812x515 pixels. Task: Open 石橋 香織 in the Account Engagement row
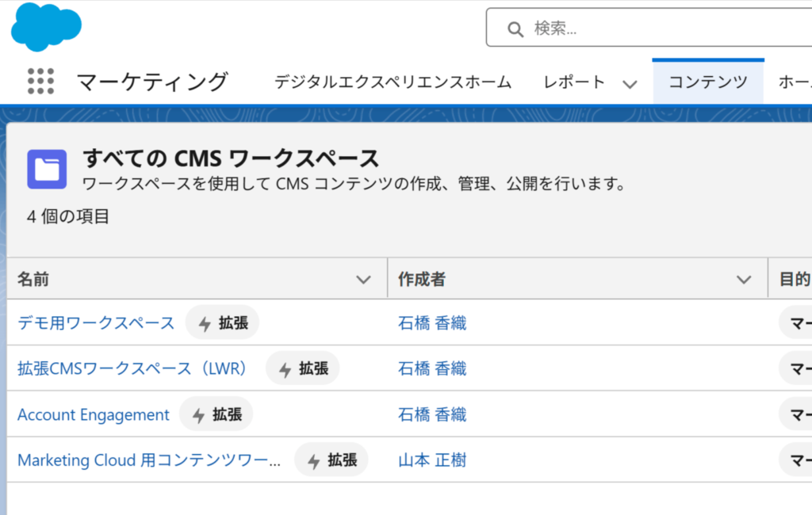tap(432, 414)
